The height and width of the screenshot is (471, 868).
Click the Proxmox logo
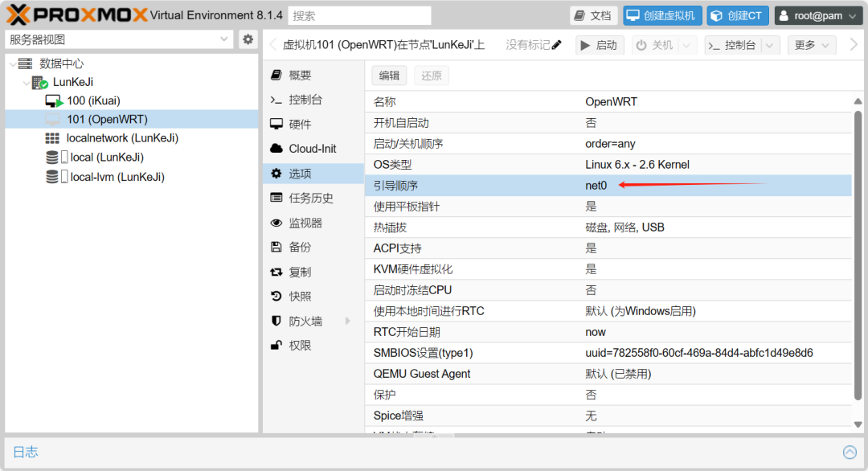click(76, 15)
